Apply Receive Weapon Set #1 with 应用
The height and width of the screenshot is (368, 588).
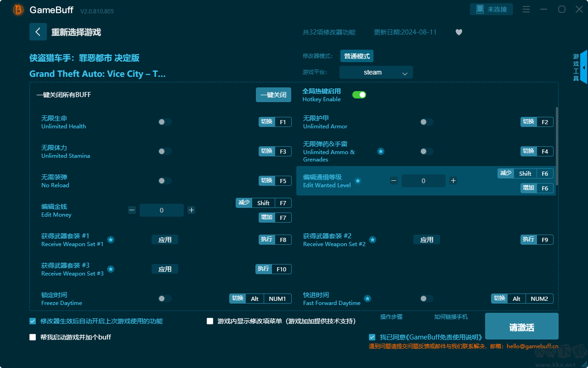[165, 240]
